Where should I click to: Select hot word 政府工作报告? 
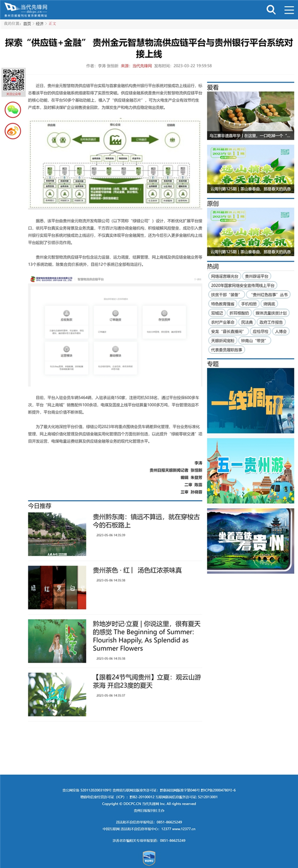(x=271, y=322)
